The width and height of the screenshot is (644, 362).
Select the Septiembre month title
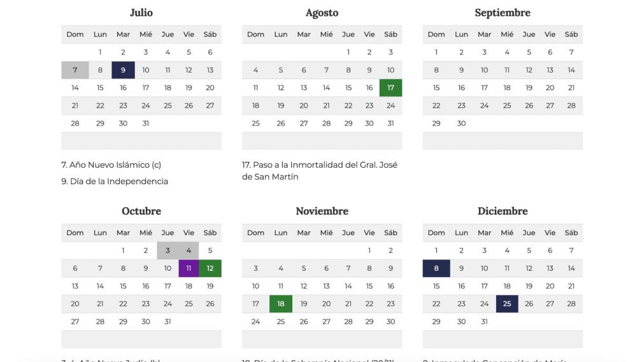(x=503, y=13)
